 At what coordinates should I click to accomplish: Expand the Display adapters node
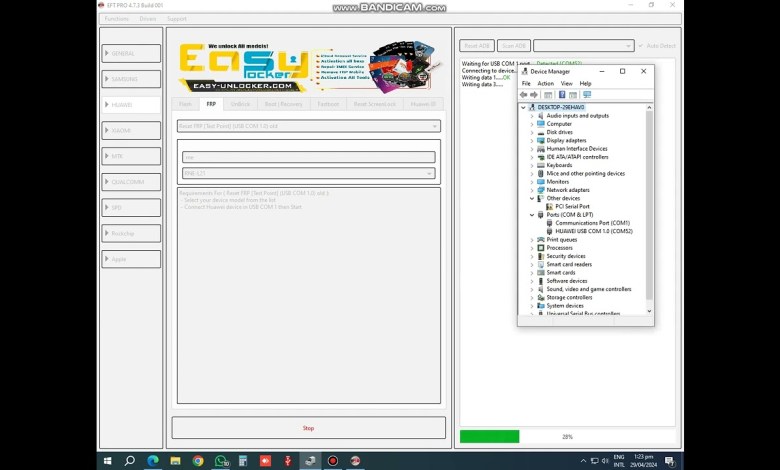[532, 140]
